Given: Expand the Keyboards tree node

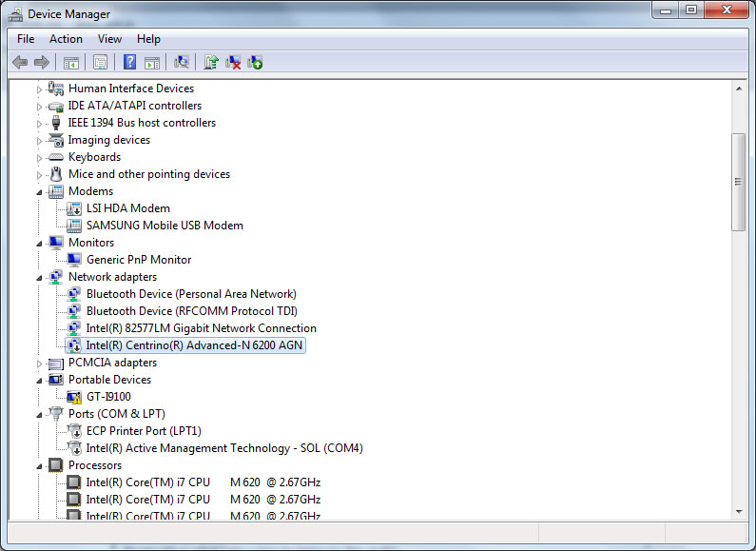Looking at the screenshot, I should tap(39, 158).
